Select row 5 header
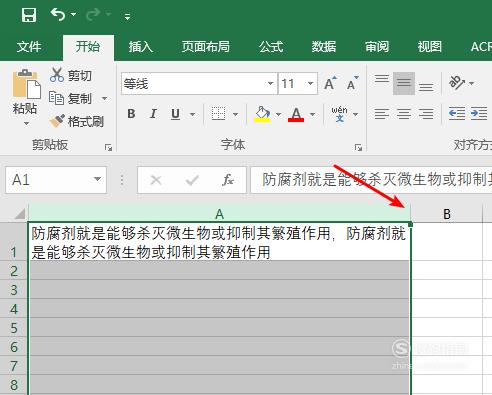Viewport: 492px width, 395px height. point(14,327)
